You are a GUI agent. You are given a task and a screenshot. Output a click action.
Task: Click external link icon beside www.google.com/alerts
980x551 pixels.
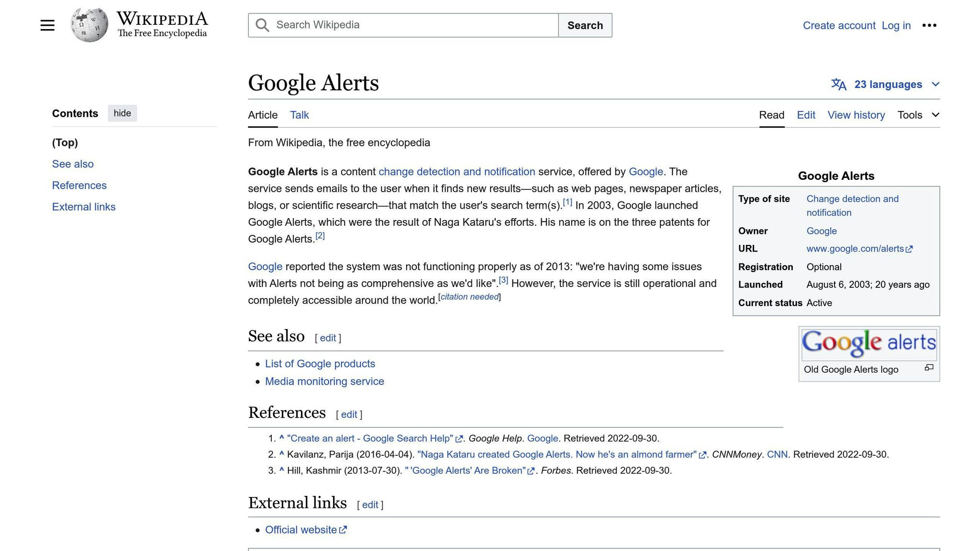[909, 249]
